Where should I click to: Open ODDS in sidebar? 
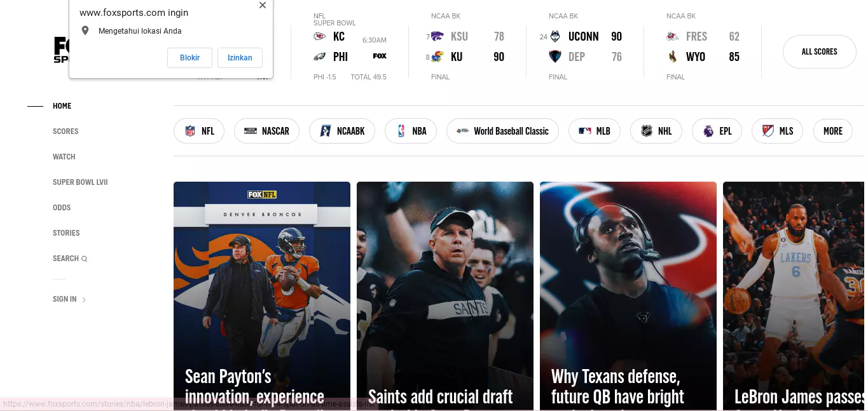pyautogui.click(x=62, y=208)
